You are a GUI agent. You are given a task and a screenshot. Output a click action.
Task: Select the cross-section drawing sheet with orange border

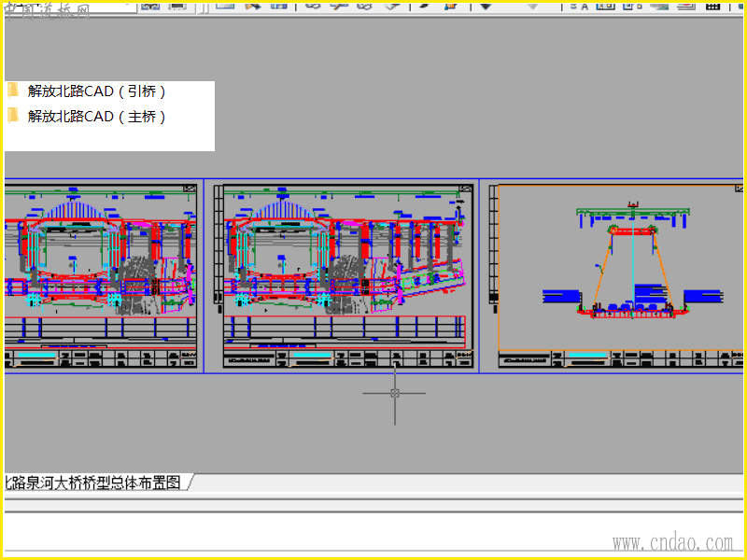[x=621, y=276]
